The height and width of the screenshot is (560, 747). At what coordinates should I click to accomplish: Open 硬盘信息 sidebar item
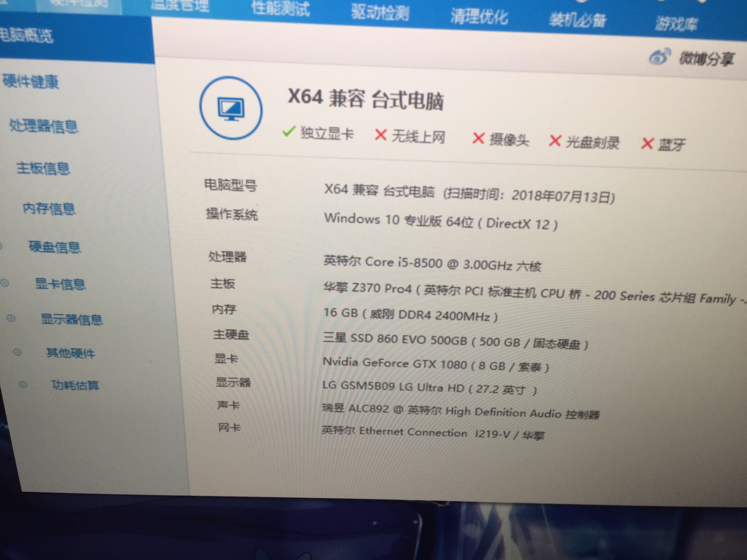(55, 247)
